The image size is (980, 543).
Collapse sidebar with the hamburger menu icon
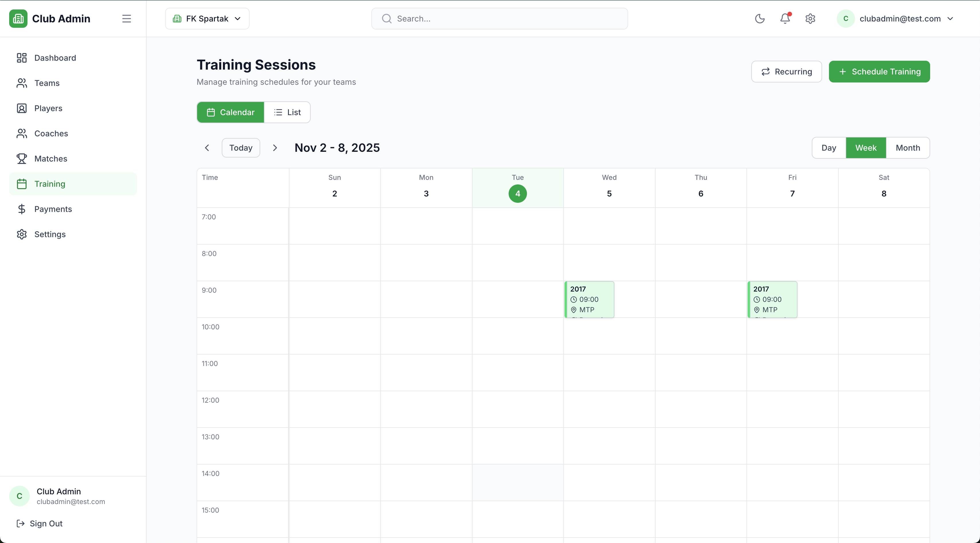pos(127,19)
